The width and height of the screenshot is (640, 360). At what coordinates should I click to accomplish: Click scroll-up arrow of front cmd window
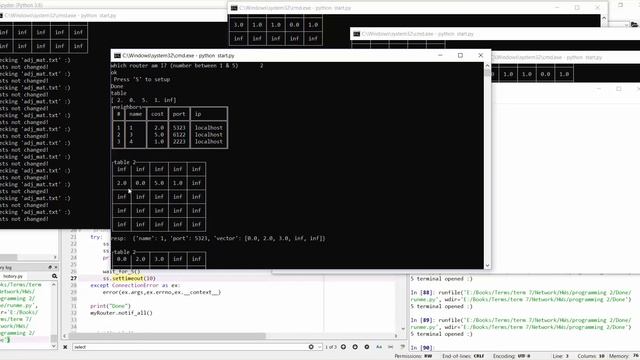click(x=487, y=65)
